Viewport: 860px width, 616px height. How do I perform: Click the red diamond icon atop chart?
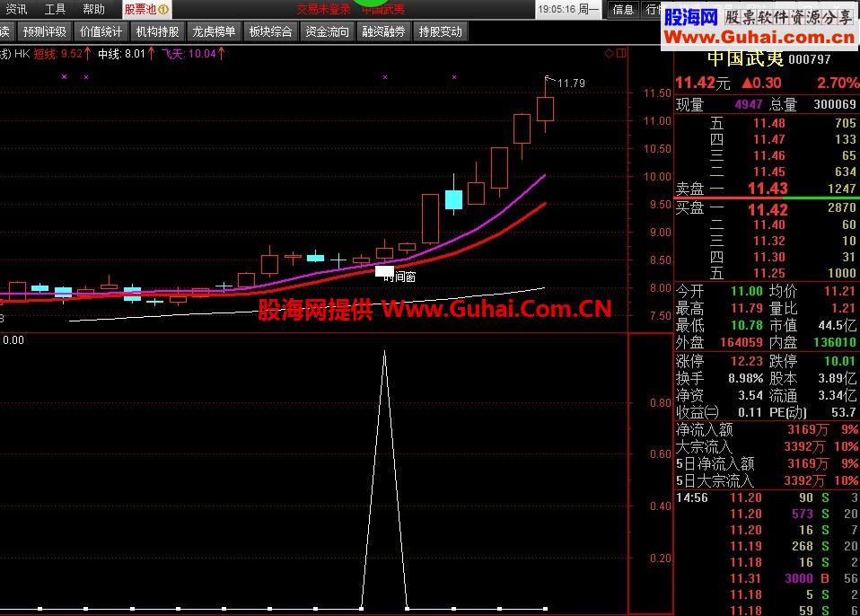pyautogui.click(x=609, y=53)
